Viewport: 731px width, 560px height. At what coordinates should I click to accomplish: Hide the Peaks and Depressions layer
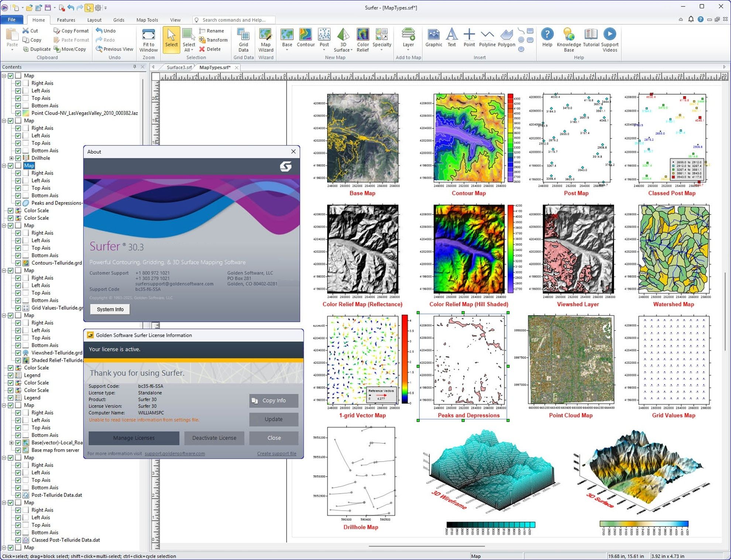18,203
